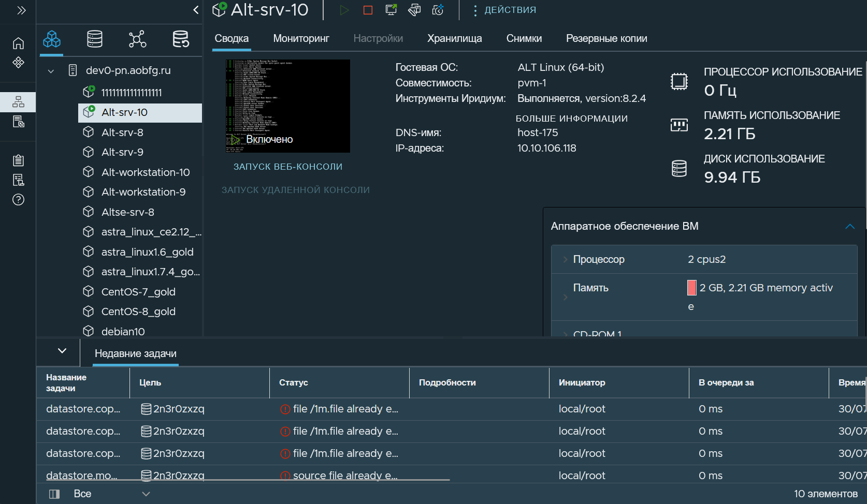Open the tasks clipboard icon in sidebar
This screenshot has width=867, height=504.
[18, 160]
